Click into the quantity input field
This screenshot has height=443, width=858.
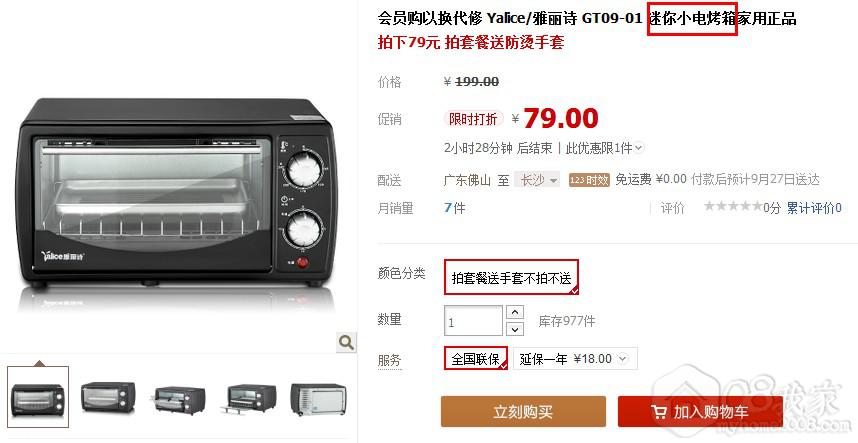[x=473, y=321]
